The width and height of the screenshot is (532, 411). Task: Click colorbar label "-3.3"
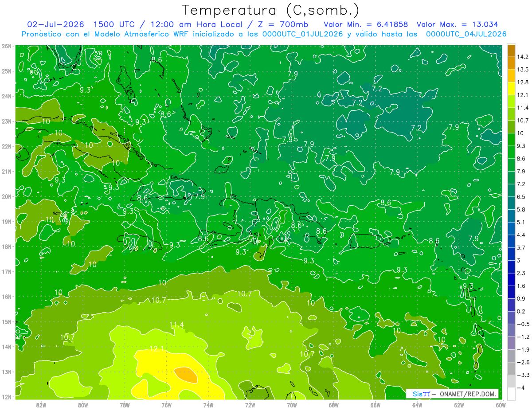(523, 375)
